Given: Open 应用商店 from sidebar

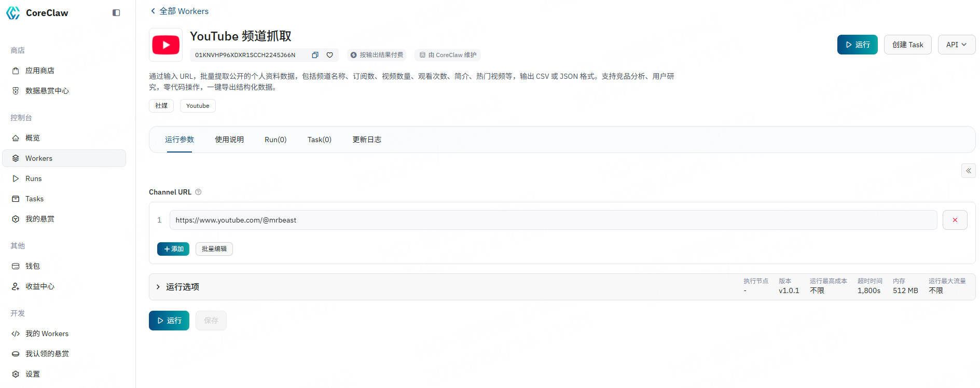Looking at the screenshot, I should click(x=39, y=71).
